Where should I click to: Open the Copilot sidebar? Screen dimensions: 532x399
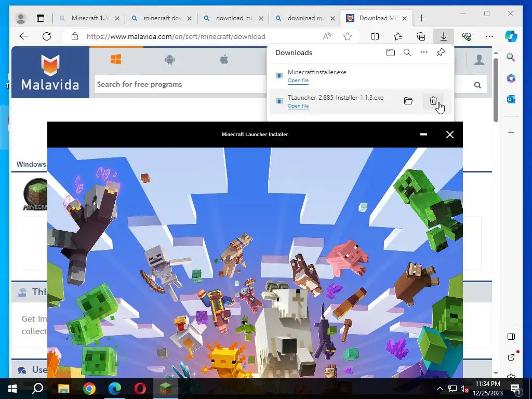511,36
